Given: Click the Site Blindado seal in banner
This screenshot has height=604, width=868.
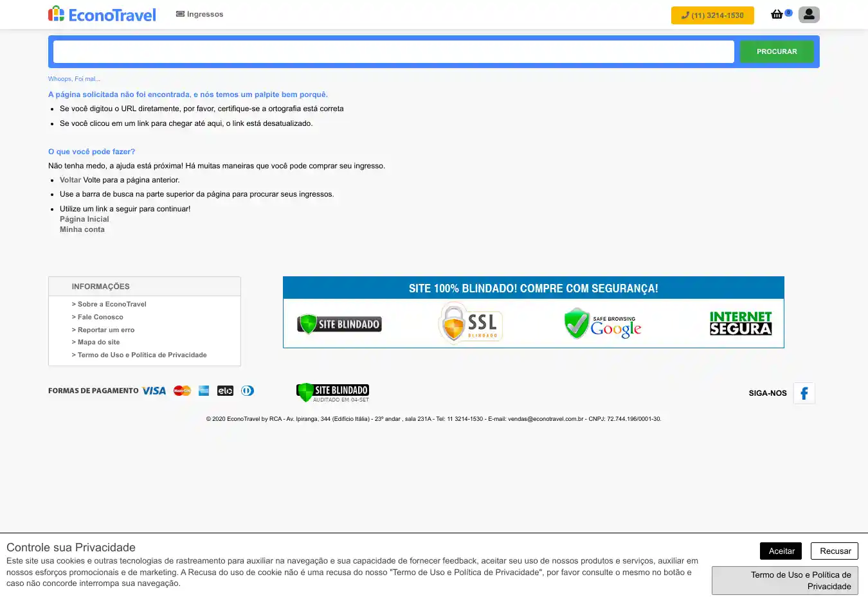Looking at the screenshot, I should pyautogui.click(x=339, y=324).
